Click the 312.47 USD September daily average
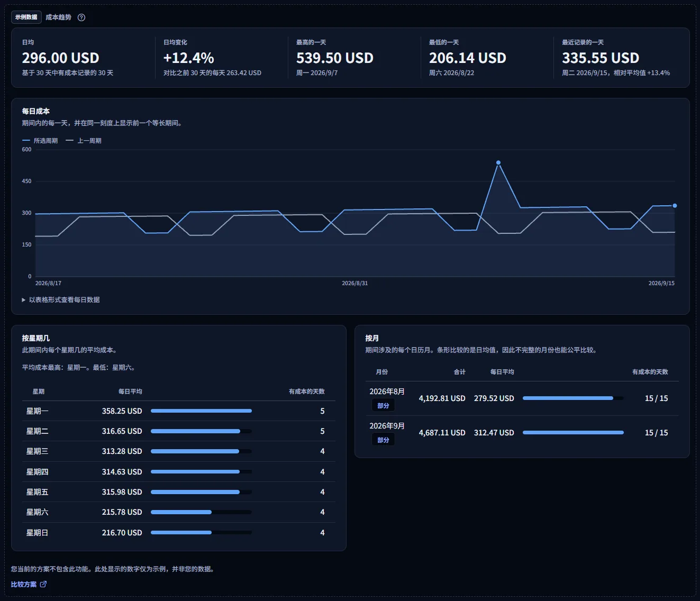 tap(494, 433)
